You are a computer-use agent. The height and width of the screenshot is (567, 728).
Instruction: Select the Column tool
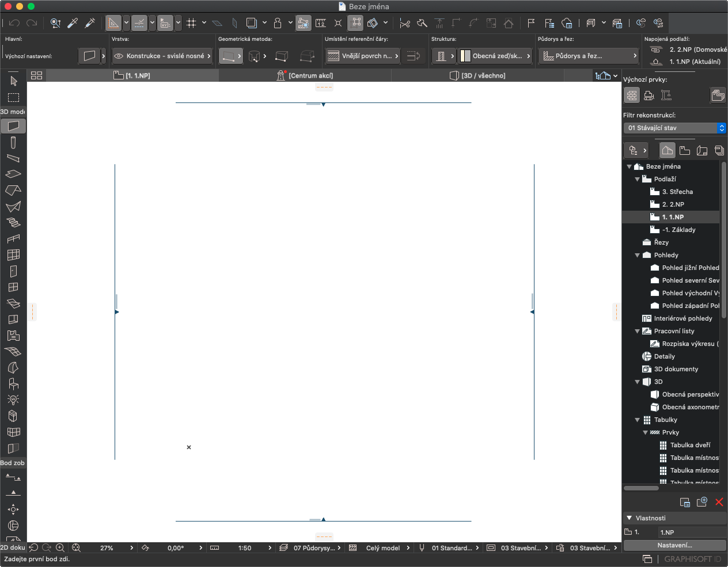click(x=13, y=142)
